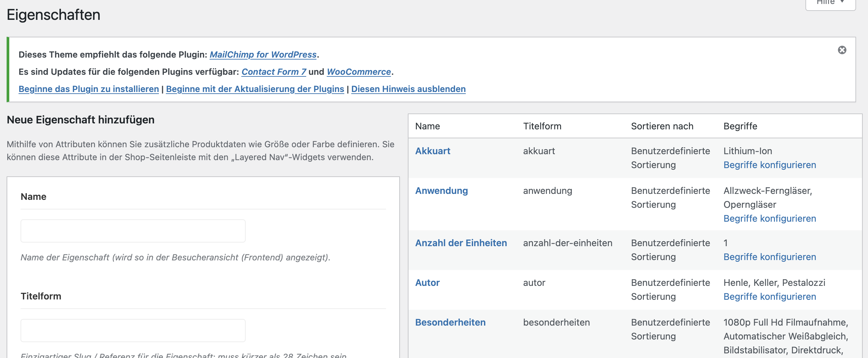This screenshot has width=868, height=358.
Task: Configure terms for Anwendung row
Action: click(x=769, y=219)
